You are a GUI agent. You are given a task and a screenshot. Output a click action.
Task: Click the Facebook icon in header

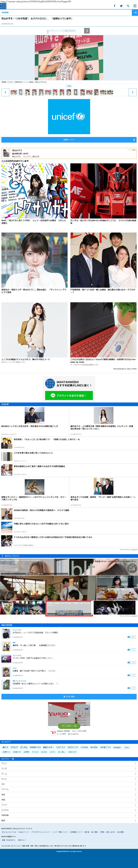tap(114, 6)
